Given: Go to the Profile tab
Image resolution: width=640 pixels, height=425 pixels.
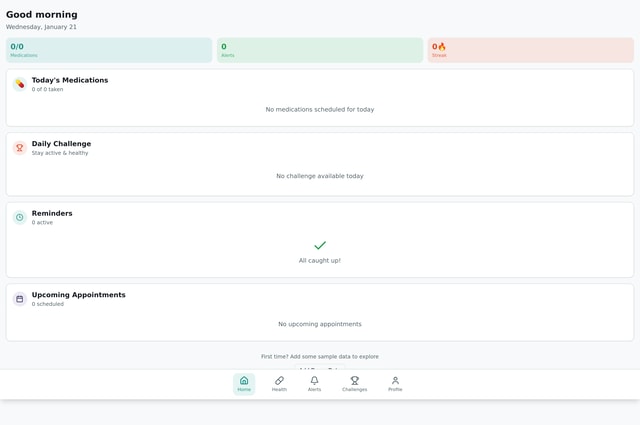Looking at the screenshot, I should coord(395,384).
